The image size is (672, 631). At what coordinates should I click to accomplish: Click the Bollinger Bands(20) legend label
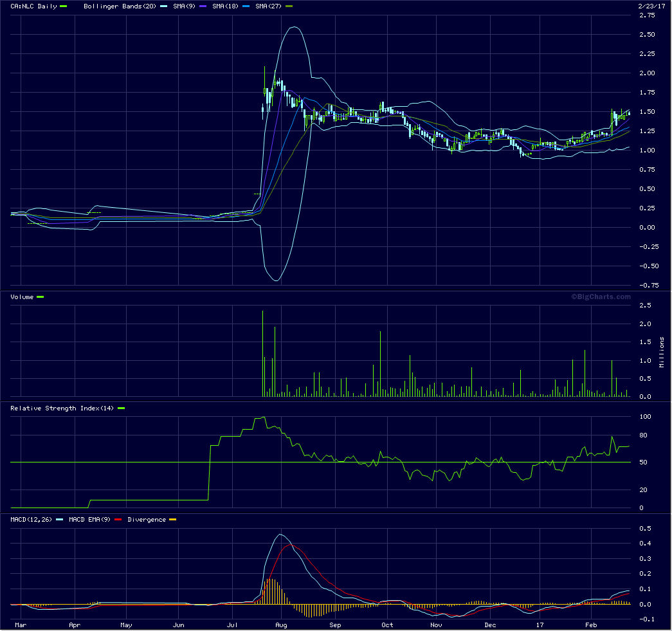pyautogui.click(x=120, y=6)
